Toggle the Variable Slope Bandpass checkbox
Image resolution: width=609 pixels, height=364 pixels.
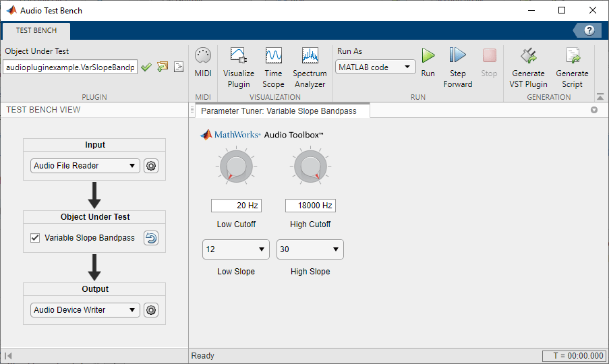click(x=35, y=238)
